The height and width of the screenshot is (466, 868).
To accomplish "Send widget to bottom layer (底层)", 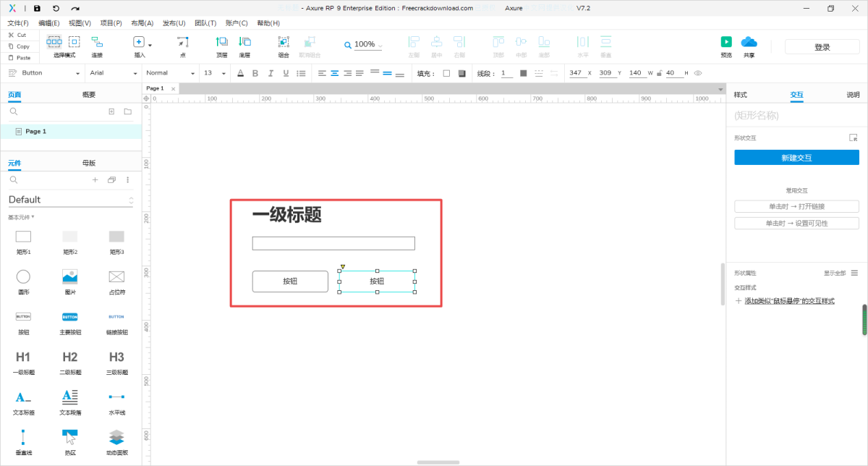I will click(x=244, y=43).
